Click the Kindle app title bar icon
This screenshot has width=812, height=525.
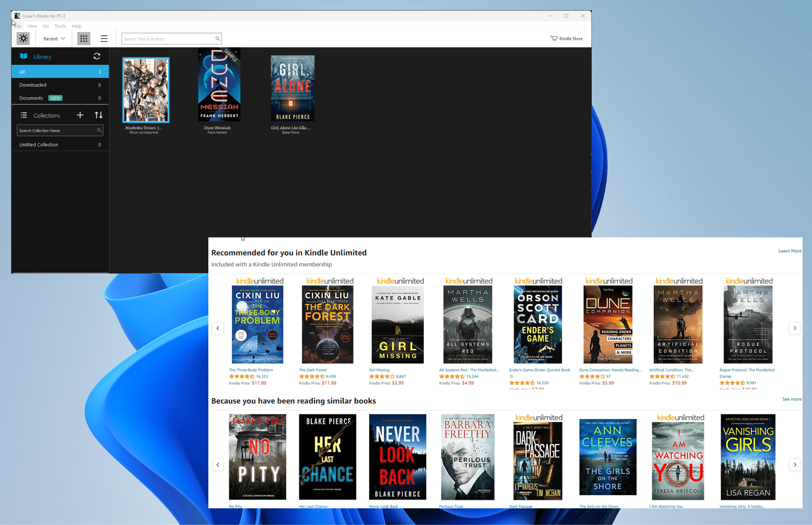tap(17, 16)
